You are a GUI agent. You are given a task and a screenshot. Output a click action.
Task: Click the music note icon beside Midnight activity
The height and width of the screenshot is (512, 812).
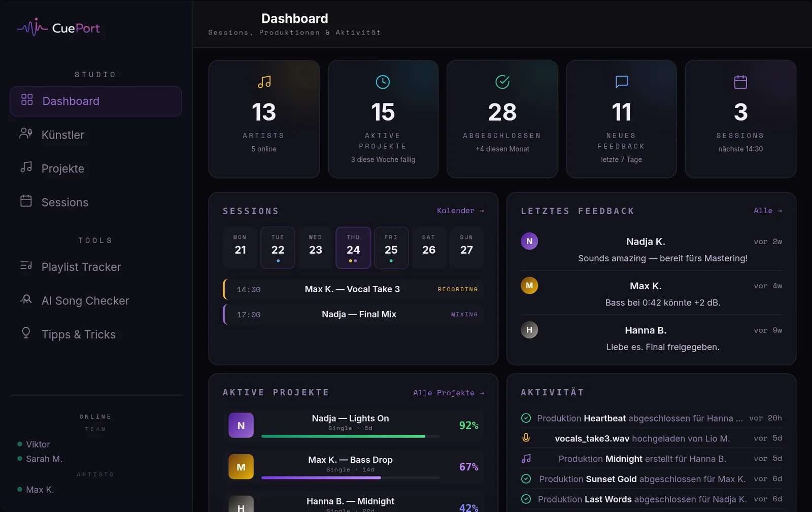[526, 458]
